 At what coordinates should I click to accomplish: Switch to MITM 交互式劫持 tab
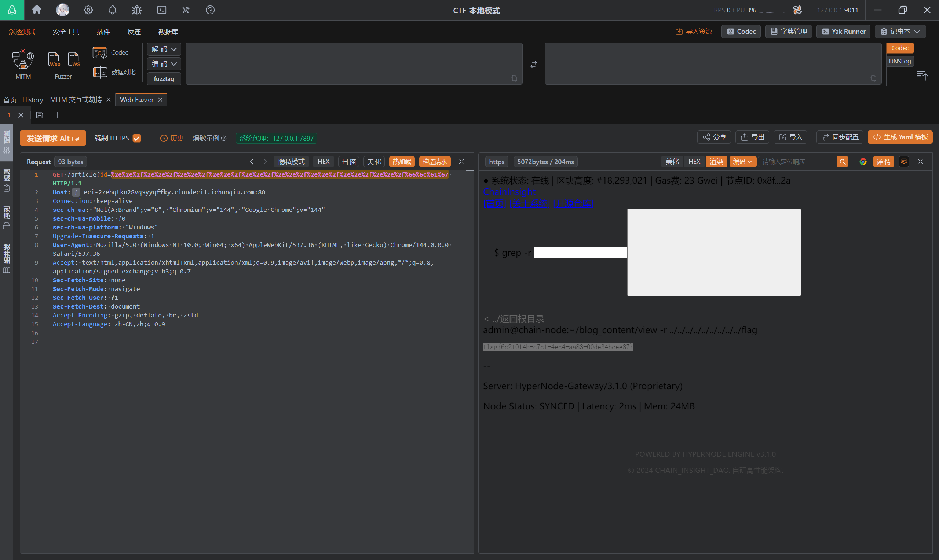pyautogui.click(x=76, y=100)
